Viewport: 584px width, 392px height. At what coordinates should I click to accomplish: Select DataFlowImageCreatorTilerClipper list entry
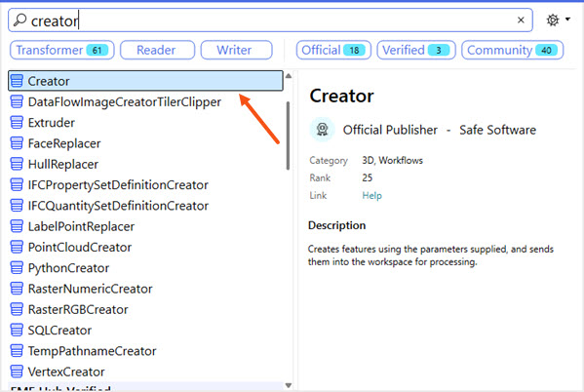pyautogui.click(x=145, y=101)
